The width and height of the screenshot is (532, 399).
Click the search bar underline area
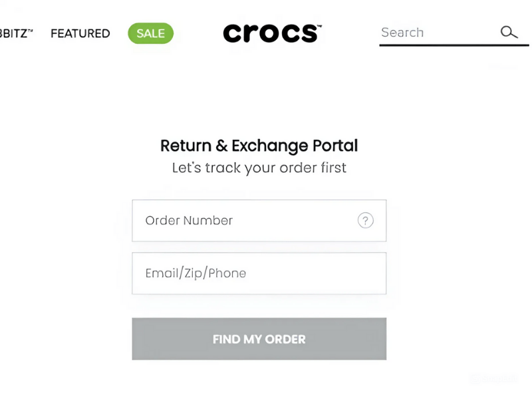click(452, 45)
